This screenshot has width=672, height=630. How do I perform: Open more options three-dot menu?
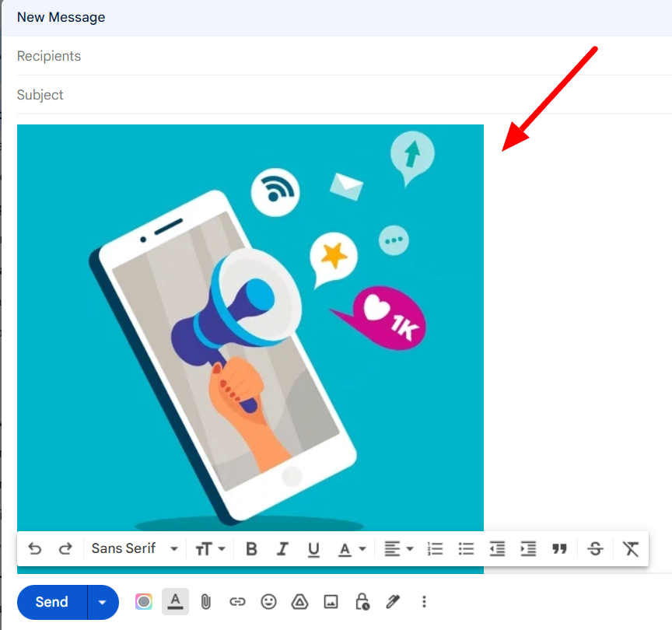tap(425, 602)
